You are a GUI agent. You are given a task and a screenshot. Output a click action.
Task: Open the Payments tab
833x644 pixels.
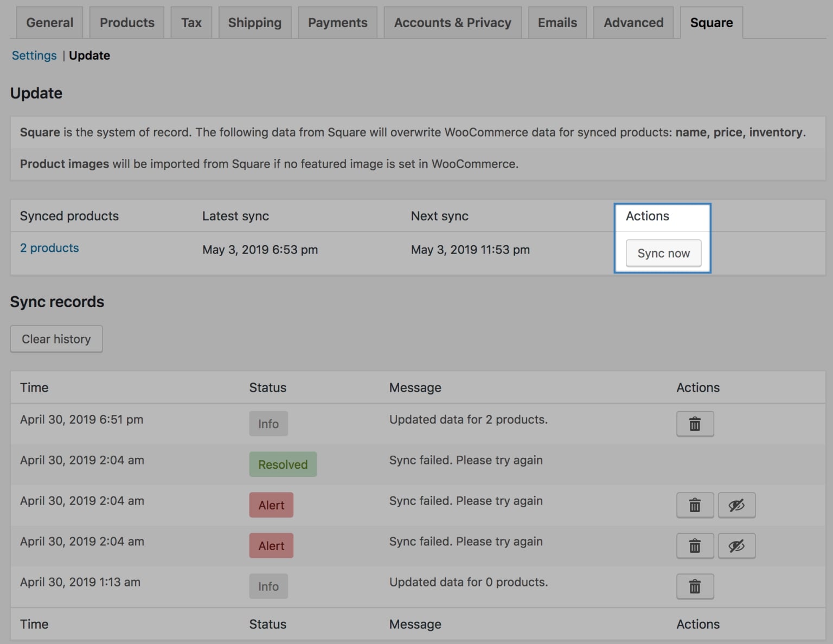337,23
